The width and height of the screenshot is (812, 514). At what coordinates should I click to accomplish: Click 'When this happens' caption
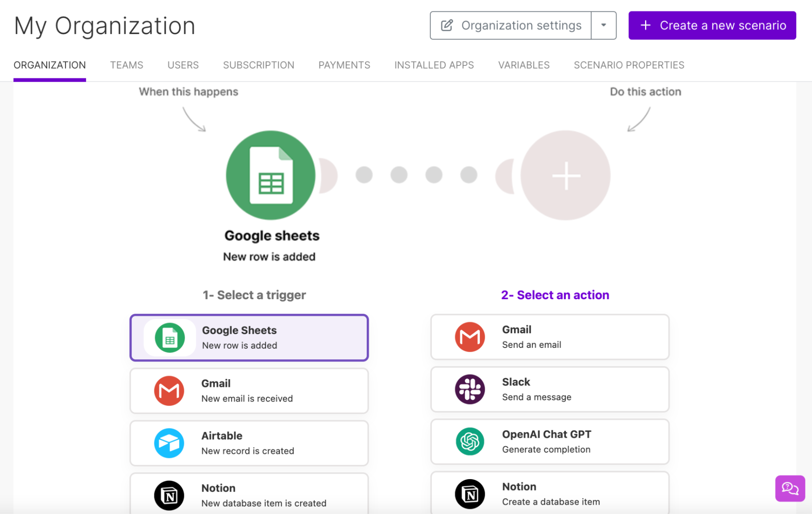pyautogui.click(x=188, y=92)
